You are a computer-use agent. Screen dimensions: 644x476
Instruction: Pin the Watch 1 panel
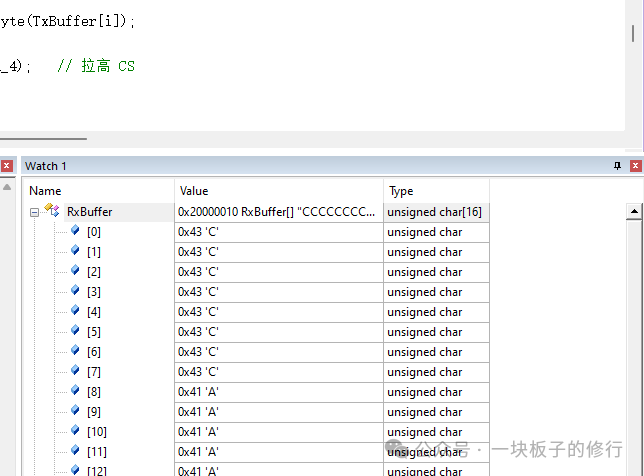tap(617, 166)
